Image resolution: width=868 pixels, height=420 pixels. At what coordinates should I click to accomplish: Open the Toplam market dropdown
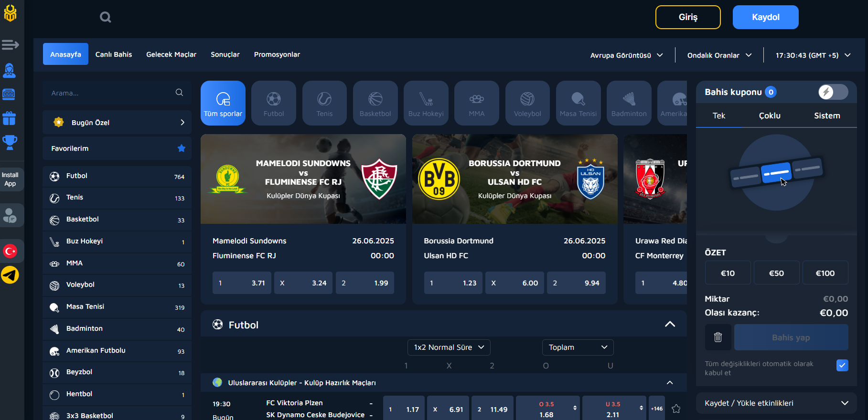(x=578, y=347)
